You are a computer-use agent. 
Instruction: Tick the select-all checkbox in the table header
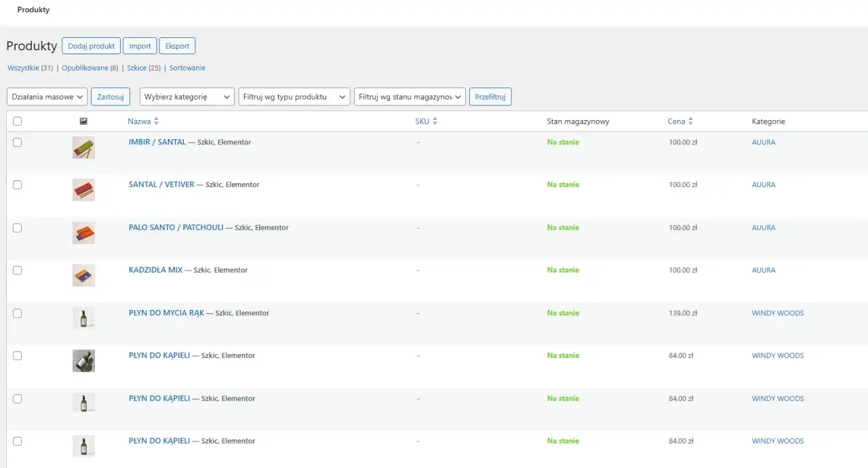pyautogui.click(x=17, y=121)
